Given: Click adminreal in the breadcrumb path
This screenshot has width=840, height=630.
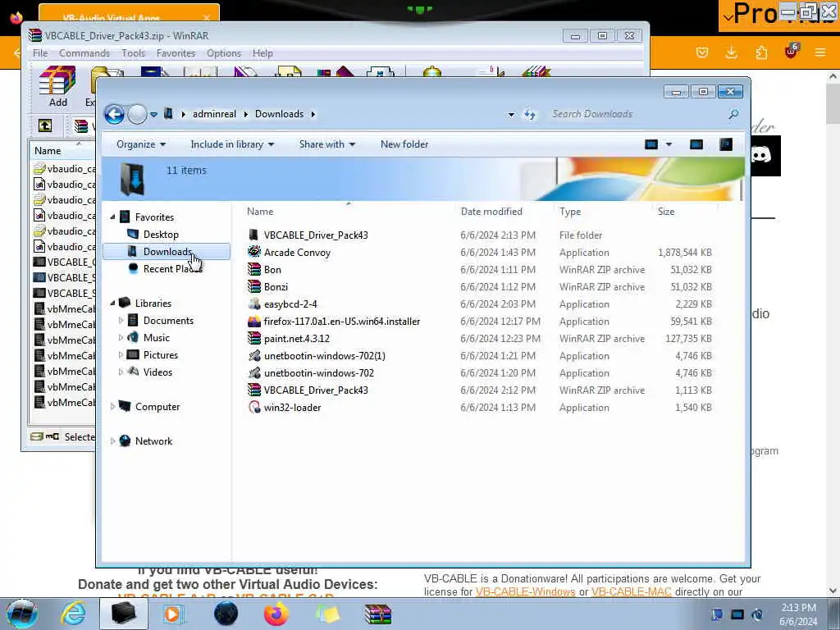Looking at the screenshot, I should [x=214, y=114].
